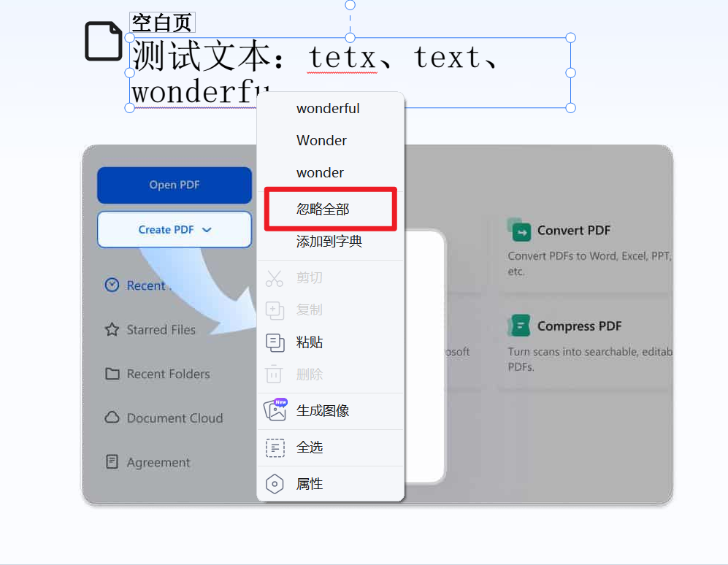Click the 空白页 label above the text

(161, 21)
